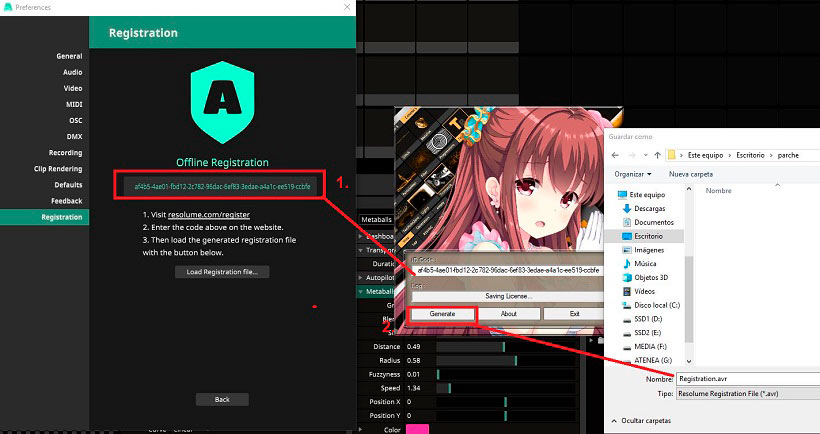Click Escritorio in address breadcrumb
The image size is (820, 434).
pyautogui.click(x=750, y=155)
